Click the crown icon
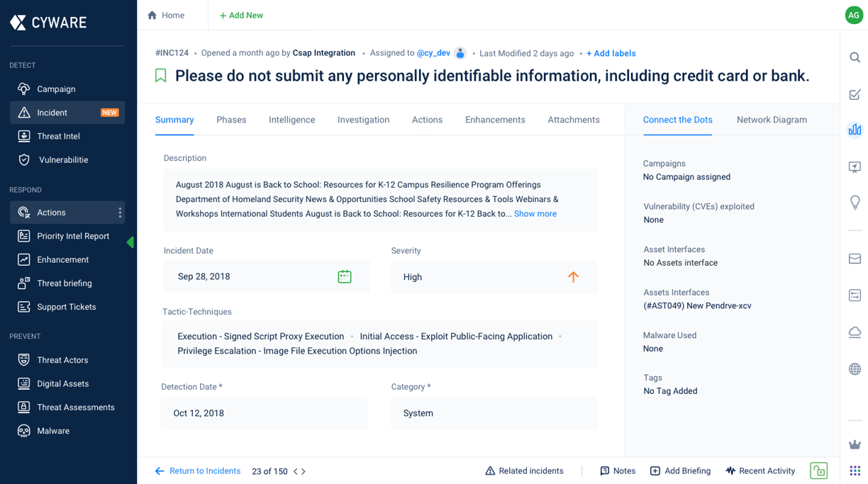This screenshot has width=868, height=484. click(855, 444)
